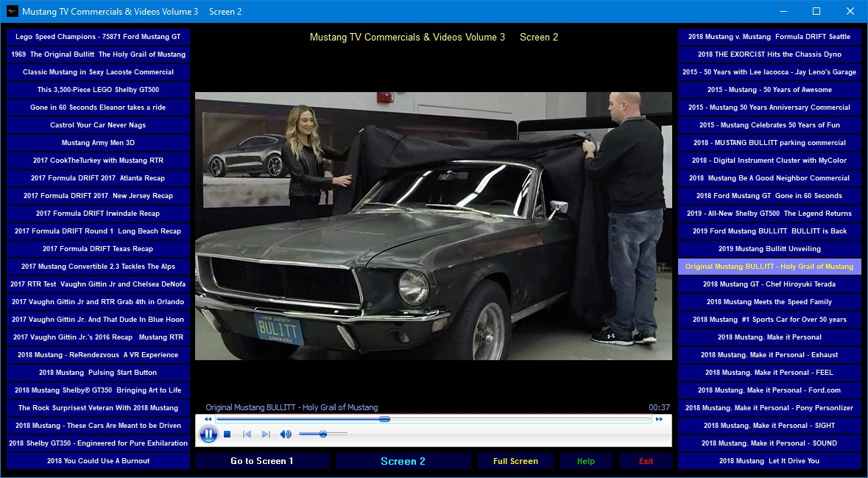This screenshot has height=478, width=868.
Task: Stop the video playback
Action: tap(227, 435)
